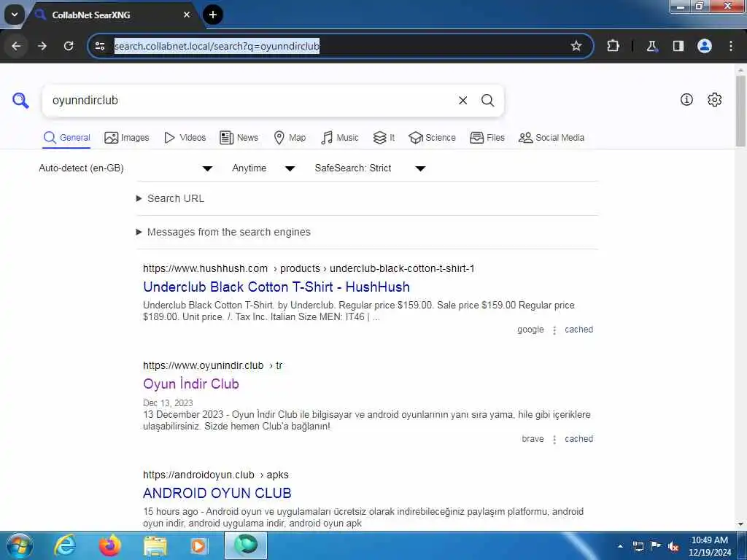Viewport: 747px width, 560px height.
Task: Open cached version of Oyun İndir result
Action: (578, 439)
